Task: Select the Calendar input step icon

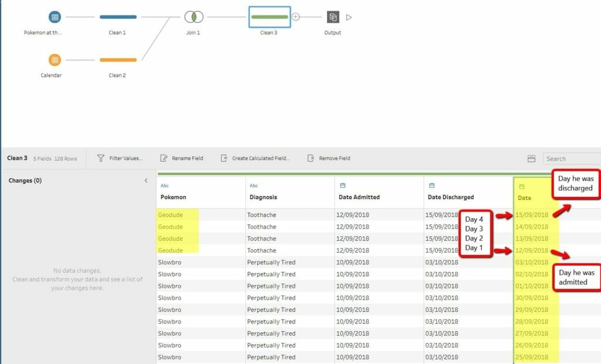Action: pyautogui.click(x=55, y=60)
